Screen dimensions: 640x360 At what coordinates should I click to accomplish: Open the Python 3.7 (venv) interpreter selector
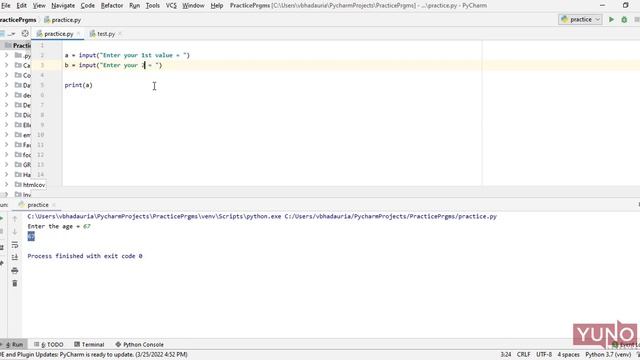tap(608, 355)
